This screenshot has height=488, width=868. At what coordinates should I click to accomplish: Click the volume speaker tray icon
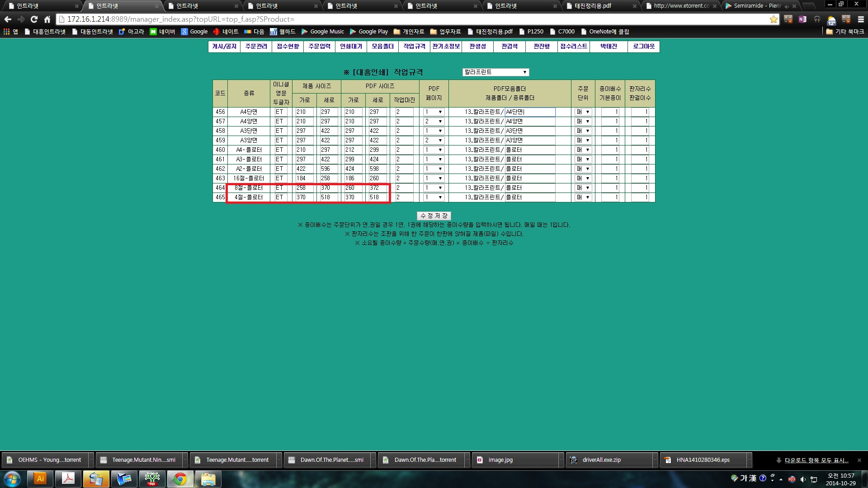tap(803, 479)
